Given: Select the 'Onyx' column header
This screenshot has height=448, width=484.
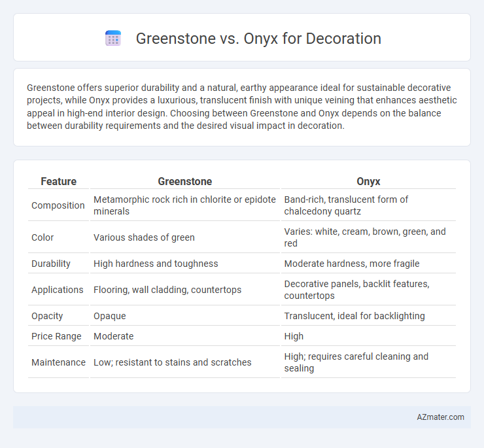Looking at the screenshot, I should tap(368, 181).
